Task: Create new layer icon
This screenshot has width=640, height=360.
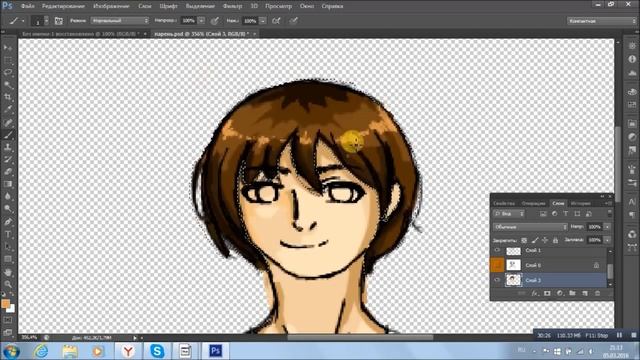Action: pyautogui.click(x=585, y=293)
